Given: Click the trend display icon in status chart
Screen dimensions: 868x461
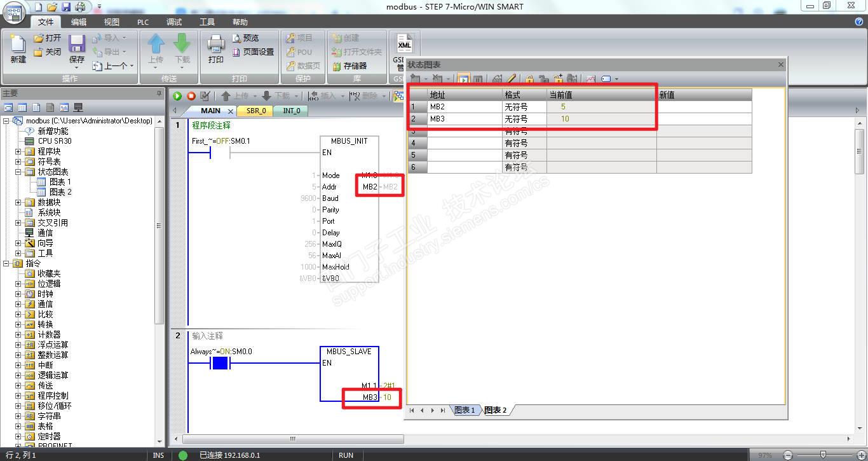Looking at the screenshot, I should tap(590, 79).
